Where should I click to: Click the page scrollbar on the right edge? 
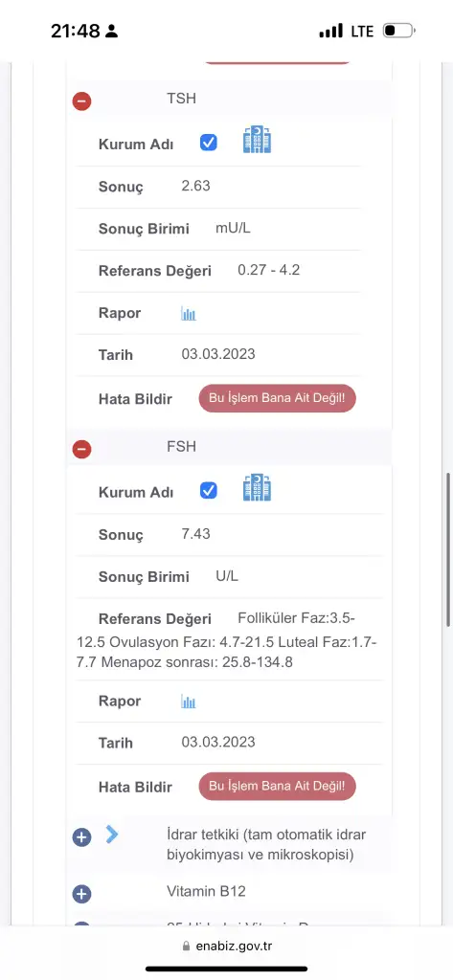tap(448, 550)
